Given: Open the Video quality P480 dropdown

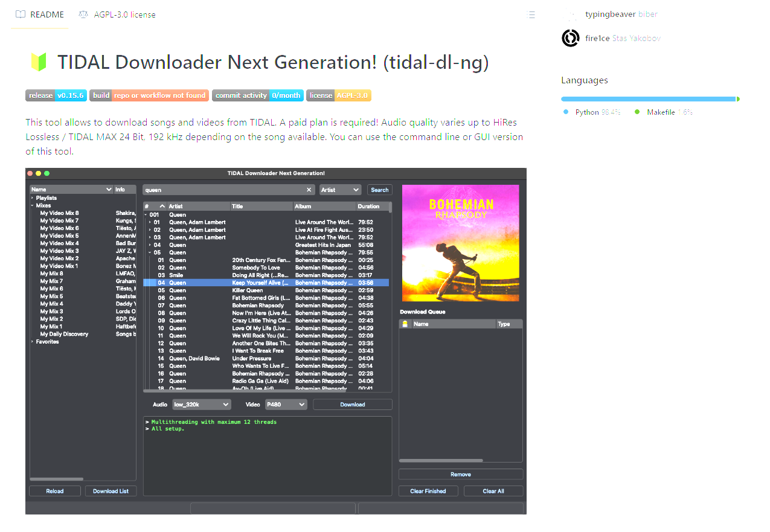Looking at the screenshot, I should (x=286, y=405).
